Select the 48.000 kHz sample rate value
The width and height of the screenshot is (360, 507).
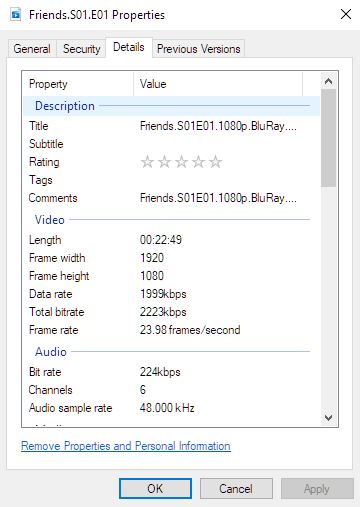pos(167,408)
